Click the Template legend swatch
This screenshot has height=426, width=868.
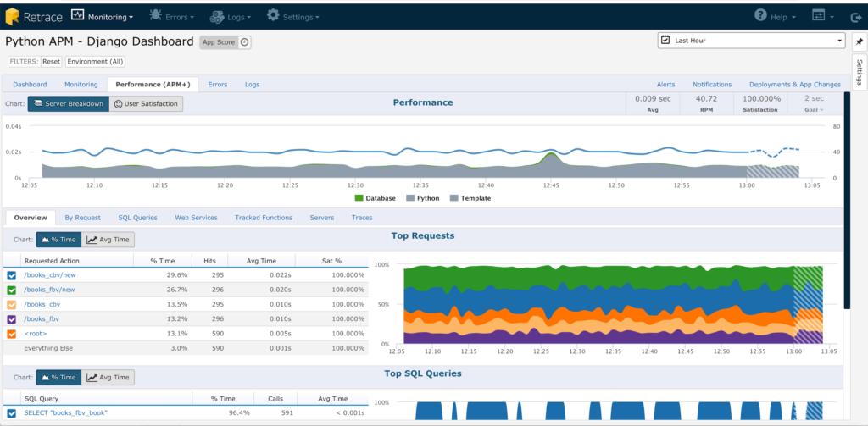point(454,198)
